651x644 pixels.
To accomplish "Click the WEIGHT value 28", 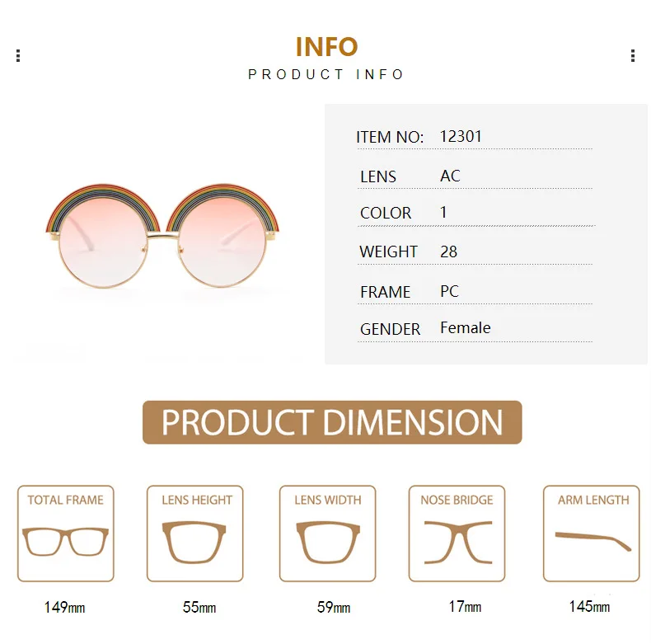I will (x=449, y=251).
